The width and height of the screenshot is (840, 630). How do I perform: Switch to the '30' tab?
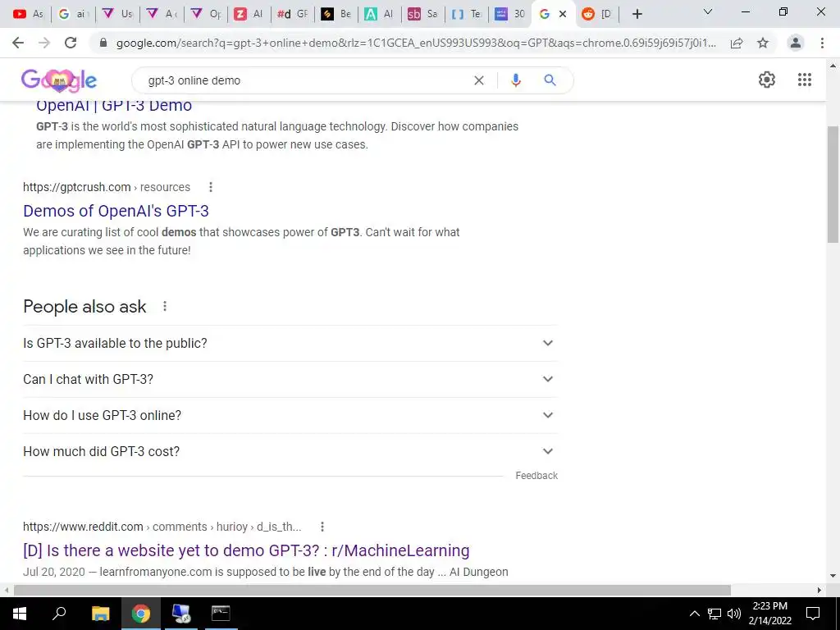510,14
